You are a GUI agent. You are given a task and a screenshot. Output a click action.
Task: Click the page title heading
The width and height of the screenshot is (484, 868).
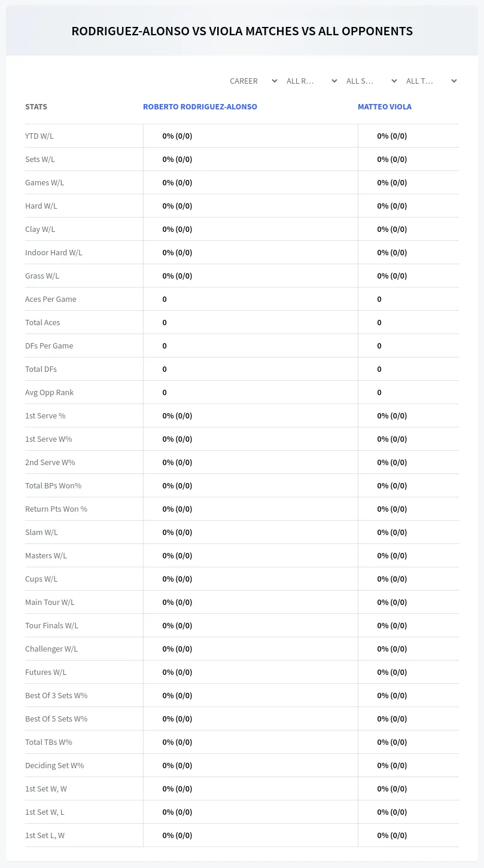pyautogui.click(x=242, y=31)
